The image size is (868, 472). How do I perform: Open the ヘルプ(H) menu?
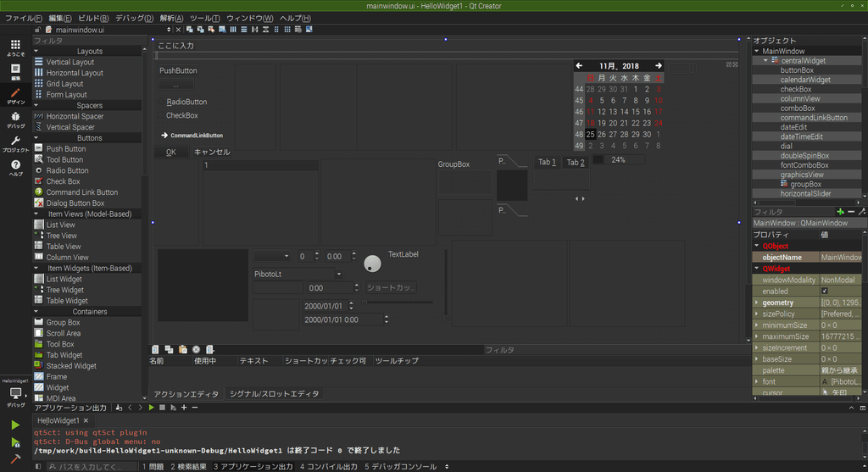tap(295, 19)
